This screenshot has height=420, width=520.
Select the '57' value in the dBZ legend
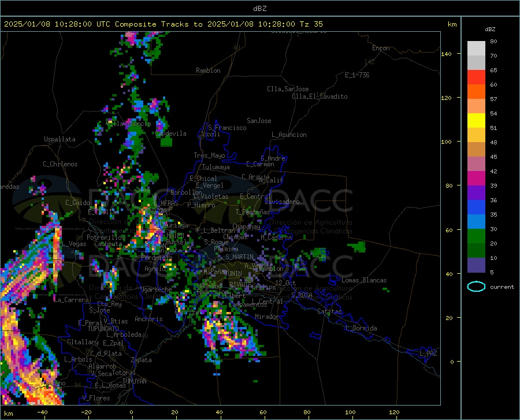[x=493, y=99]
